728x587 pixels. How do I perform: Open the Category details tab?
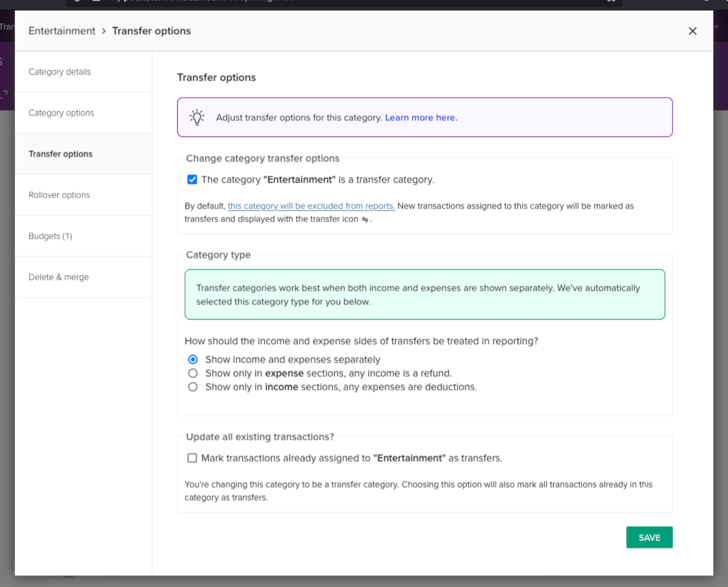click(60, 72)
